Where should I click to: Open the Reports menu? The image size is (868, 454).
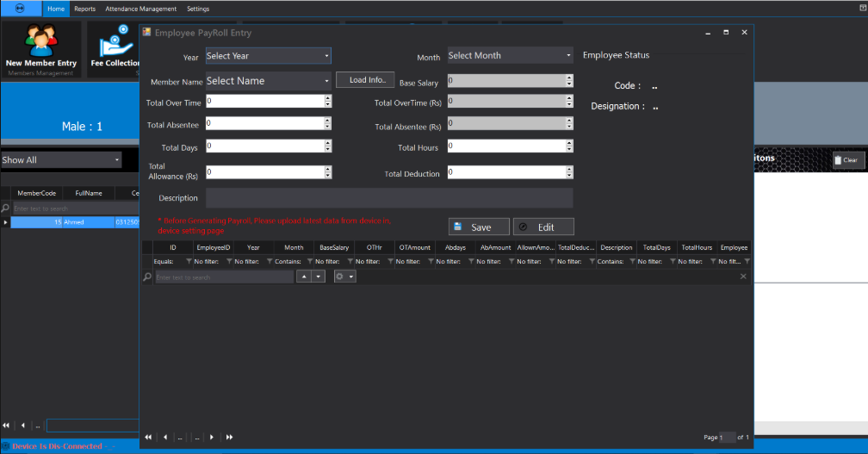pos(84,9)
